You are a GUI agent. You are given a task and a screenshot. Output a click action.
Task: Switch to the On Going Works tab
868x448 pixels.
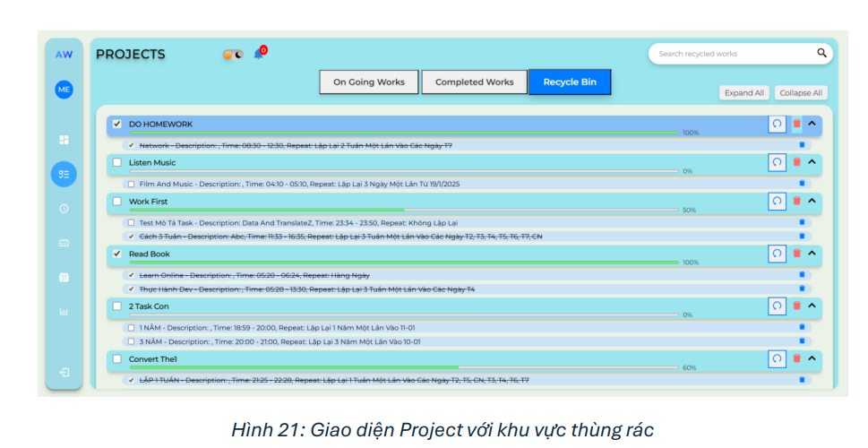click(369, 82)
